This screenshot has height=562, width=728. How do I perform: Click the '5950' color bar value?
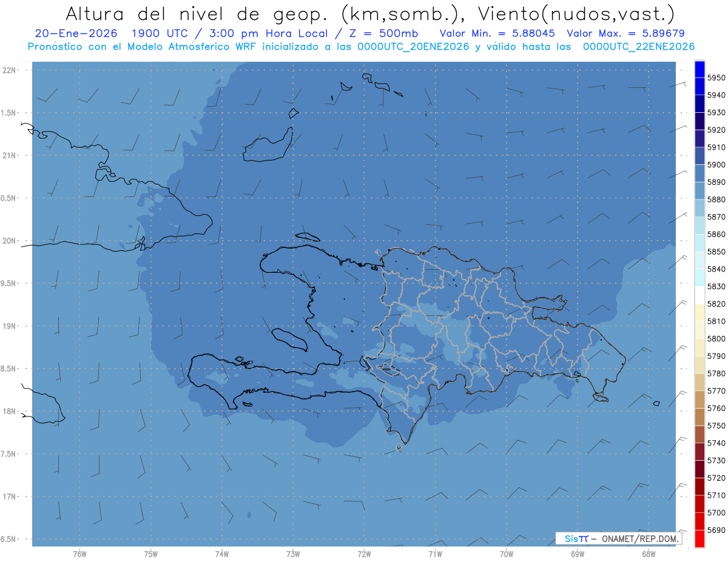(716, 78)
